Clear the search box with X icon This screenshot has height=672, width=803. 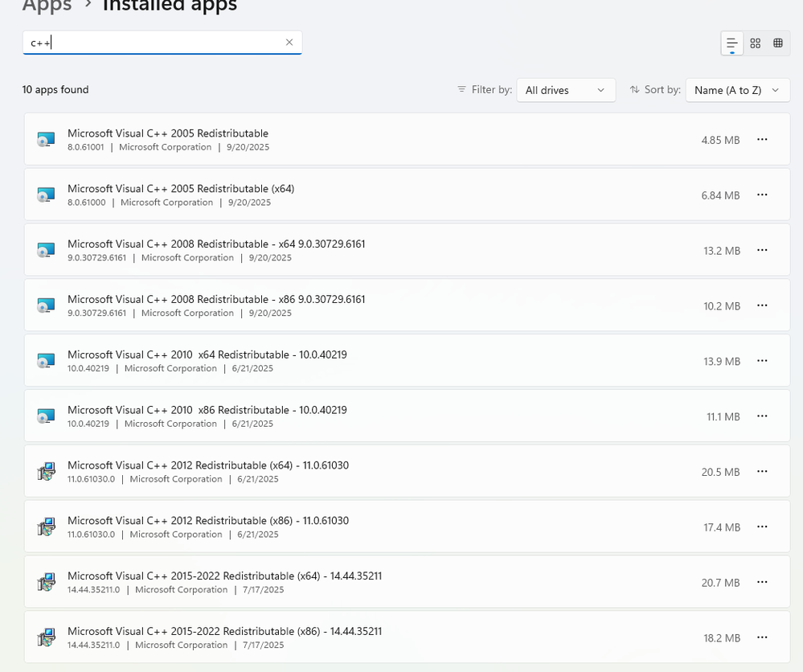pos(289,43)
